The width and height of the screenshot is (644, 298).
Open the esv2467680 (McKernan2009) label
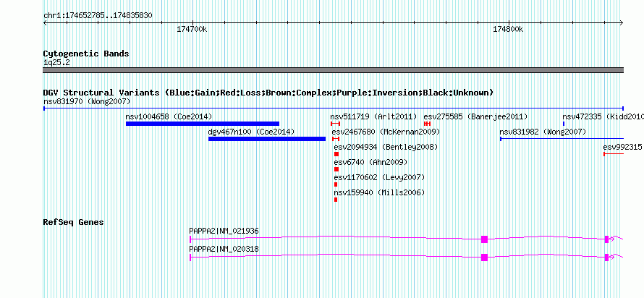(386, 132)
